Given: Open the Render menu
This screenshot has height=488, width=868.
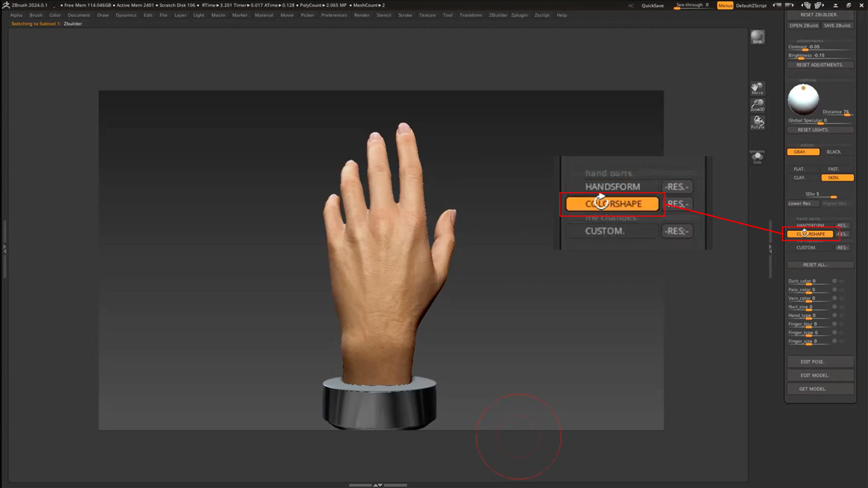Looking at the screenshot, I should tap(361, 15).
